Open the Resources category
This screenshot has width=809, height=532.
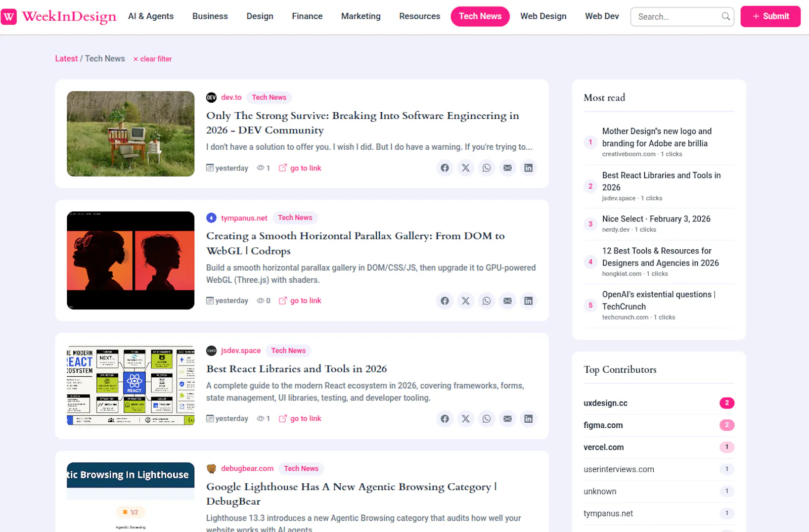pyautogui.click(x=420, y=16)
